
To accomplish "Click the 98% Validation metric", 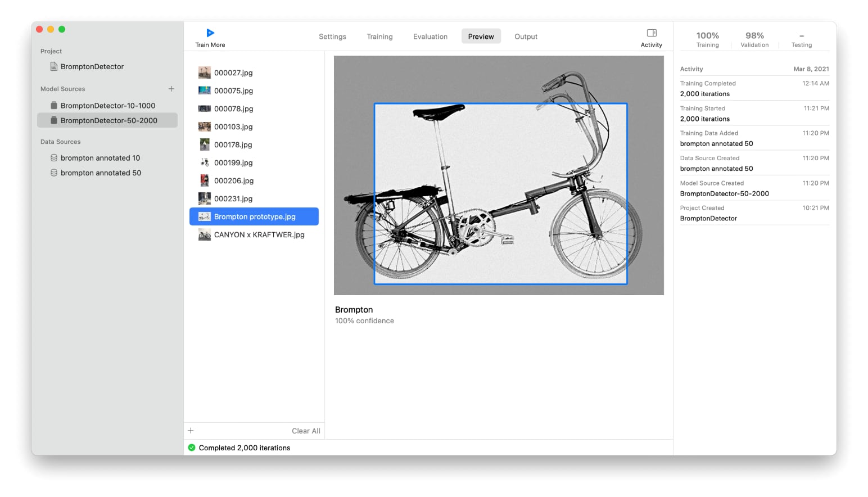I will click(x=754, y=39).
